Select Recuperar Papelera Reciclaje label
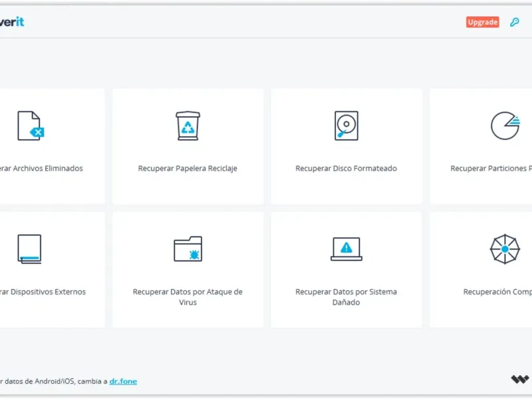The width and height of the screenshot is (532, 399). pyautogui.click(x=188, y=168)
